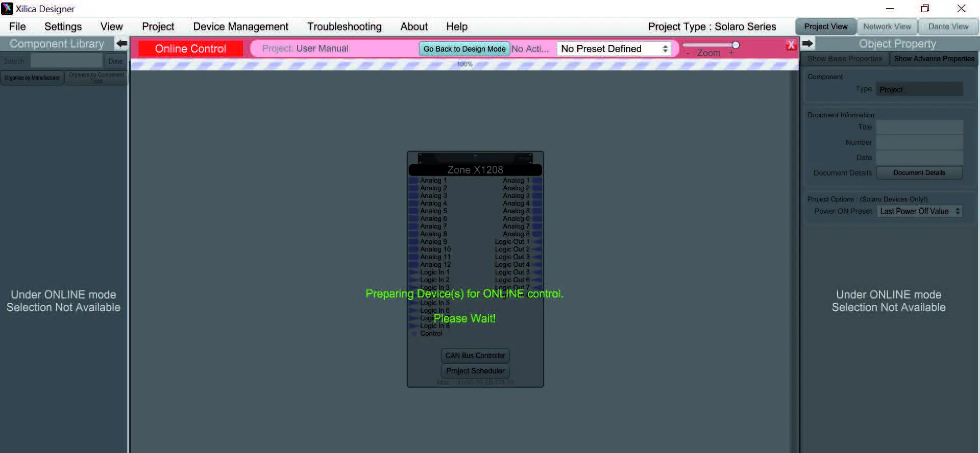Choose Organize by Manufacturer
The height and width of the screenshot is (453, 980).
(x=32, y=78)
